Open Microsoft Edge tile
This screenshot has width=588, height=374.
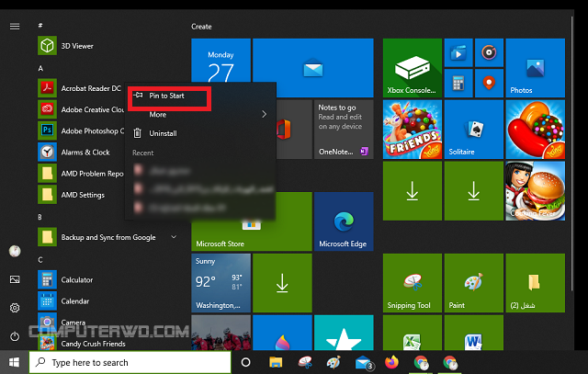click(344, 221)
